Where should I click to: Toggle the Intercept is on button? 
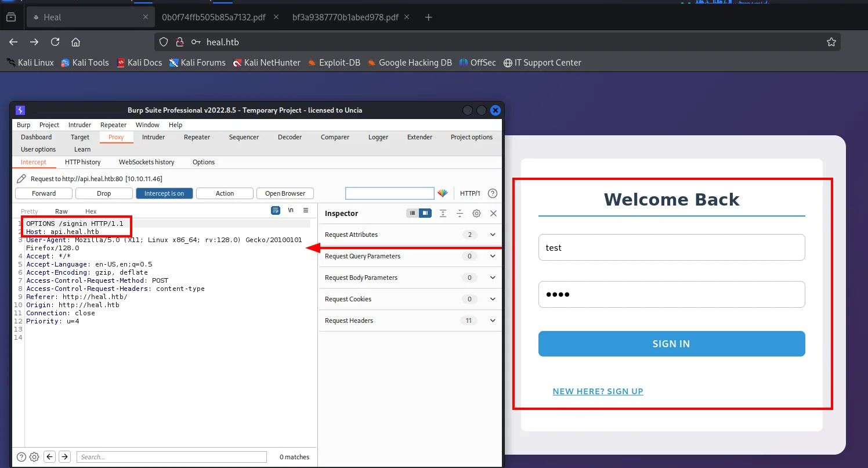(164, 193)
